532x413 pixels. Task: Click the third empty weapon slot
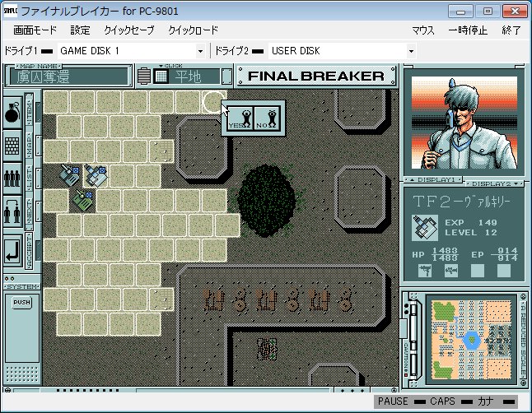[478, 271]
